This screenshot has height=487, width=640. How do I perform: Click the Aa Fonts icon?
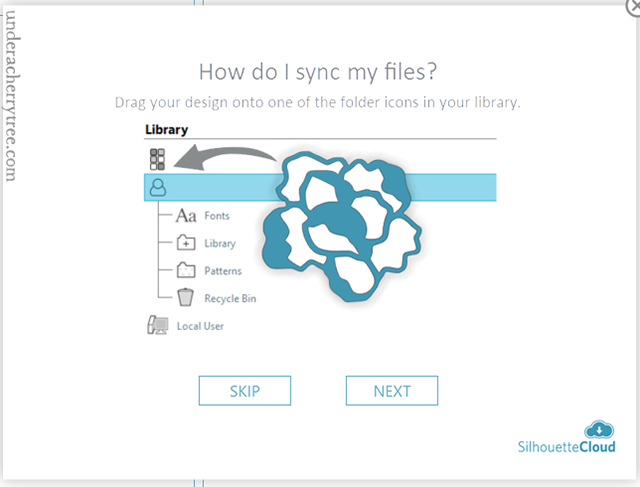[186, 216]
